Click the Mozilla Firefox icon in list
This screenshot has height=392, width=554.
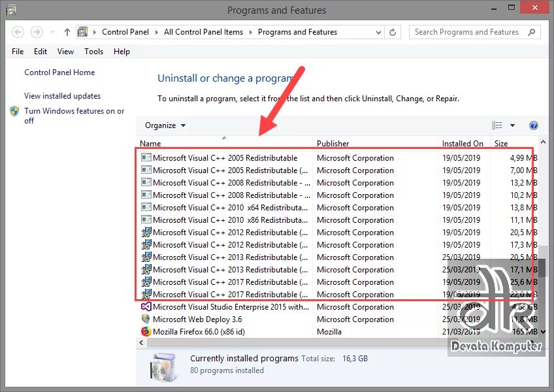(146, 331)
